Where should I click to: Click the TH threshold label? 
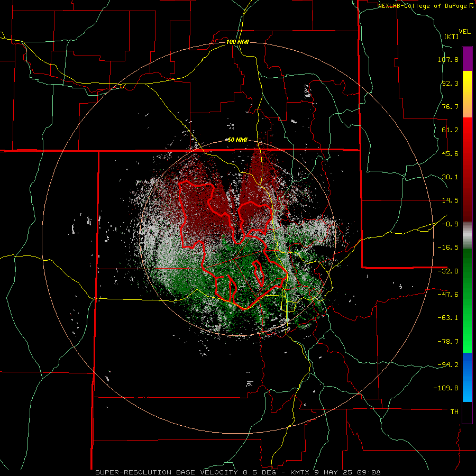[x=454, y=412]
